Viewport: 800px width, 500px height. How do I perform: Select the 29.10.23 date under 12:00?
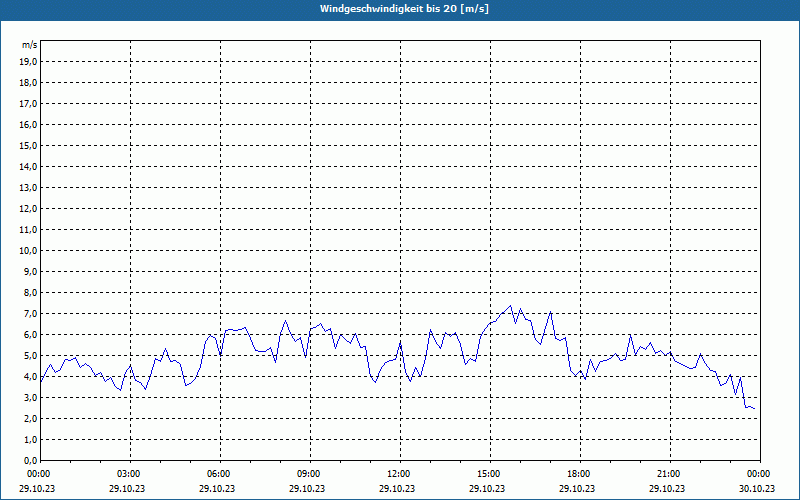point(397,488)
